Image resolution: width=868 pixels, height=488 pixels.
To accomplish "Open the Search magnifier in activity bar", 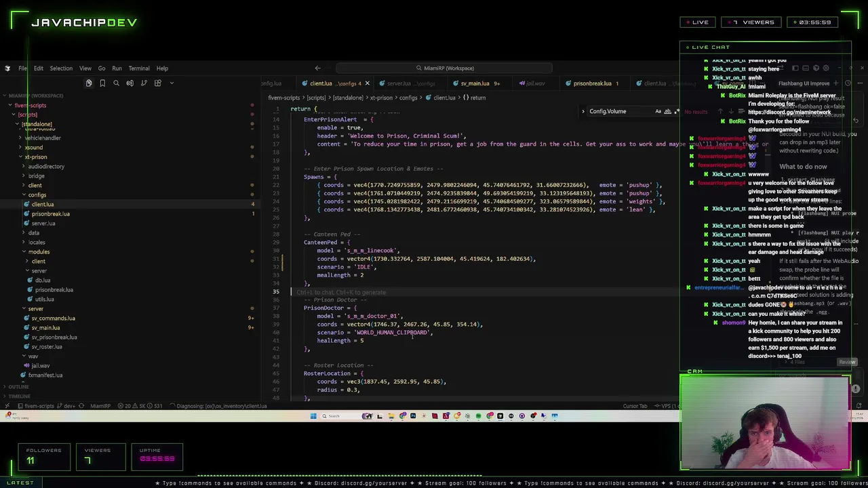I will 116,83.
